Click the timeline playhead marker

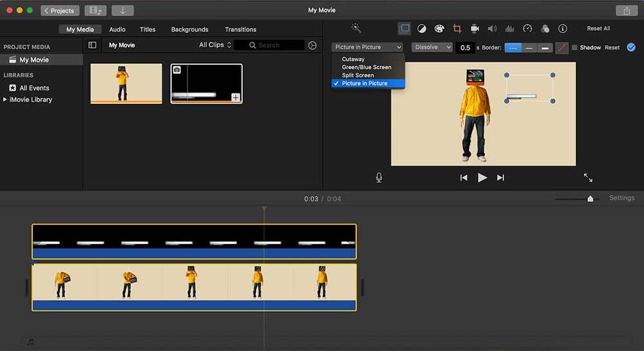(x=264, y=209)
